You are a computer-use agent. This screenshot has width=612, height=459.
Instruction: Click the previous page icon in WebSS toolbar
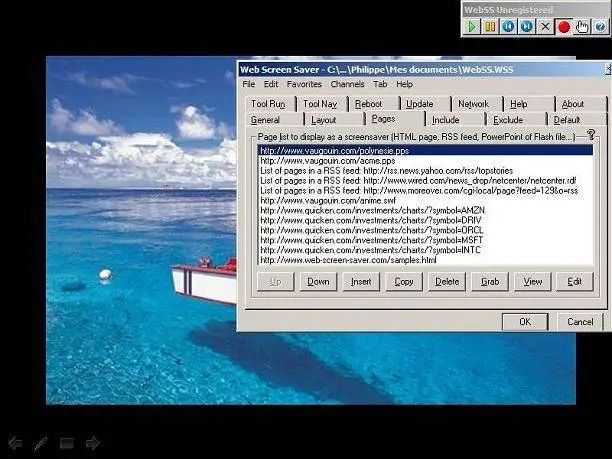click(508, 27)
